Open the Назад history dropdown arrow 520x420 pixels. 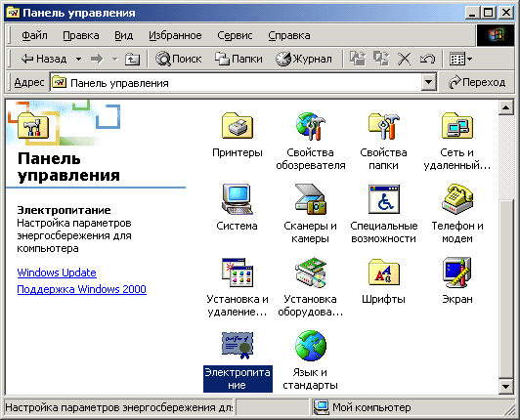[78, 60]
